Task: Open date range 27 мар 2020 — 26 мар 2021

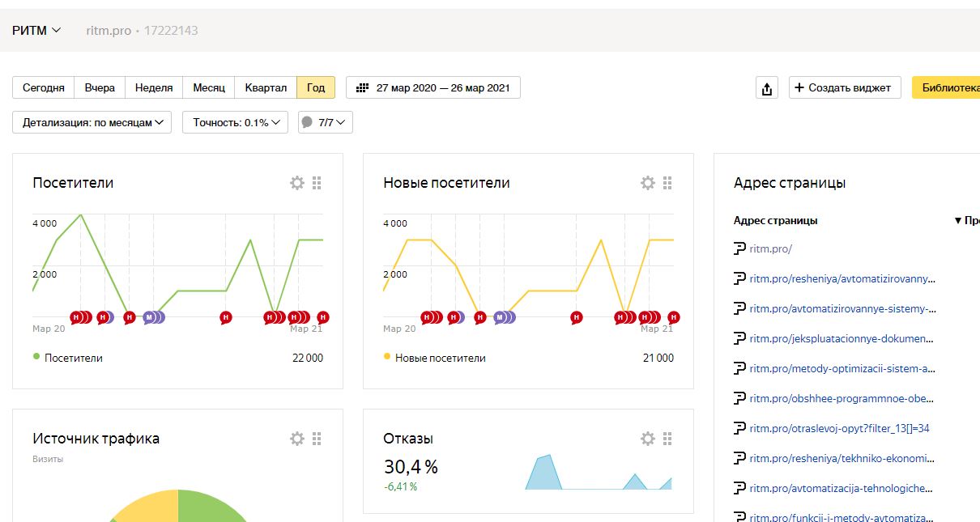Action: click(433, 87)
